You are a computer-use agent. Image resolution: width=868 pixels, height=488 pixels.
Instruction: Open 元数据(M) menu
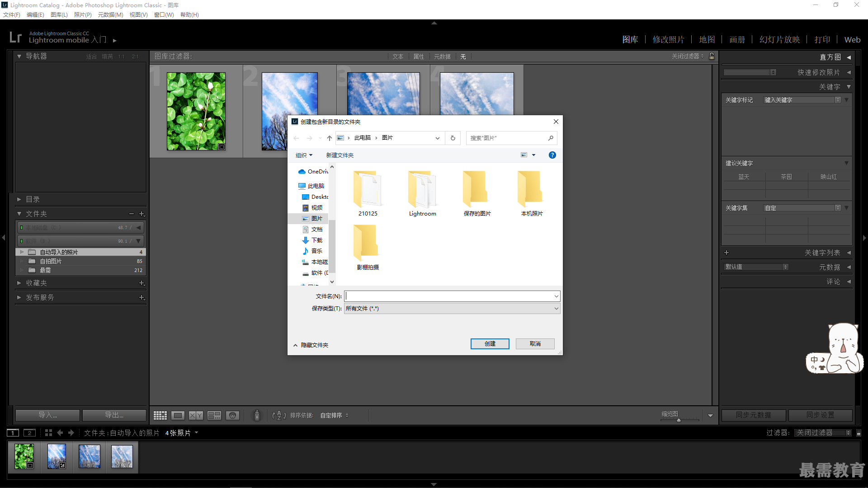point(111,14)
